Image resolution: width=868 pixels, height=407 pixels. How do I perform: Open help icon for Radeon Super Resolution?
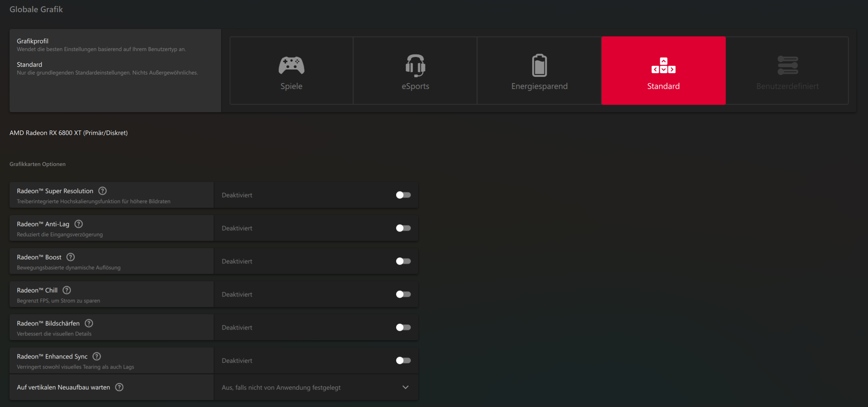click(x=103, y=191)
